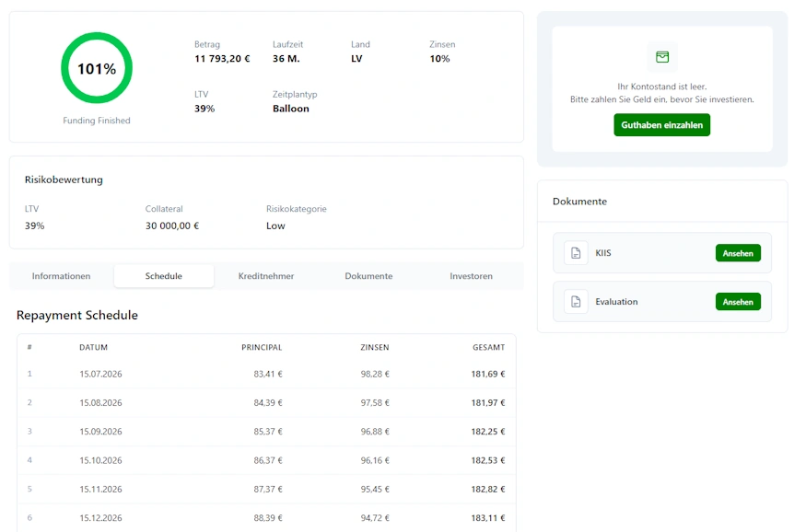The height and width of the screenshot is (532, 806).
Task: Click the principal value 83,41 €
Action: point(268,374)
